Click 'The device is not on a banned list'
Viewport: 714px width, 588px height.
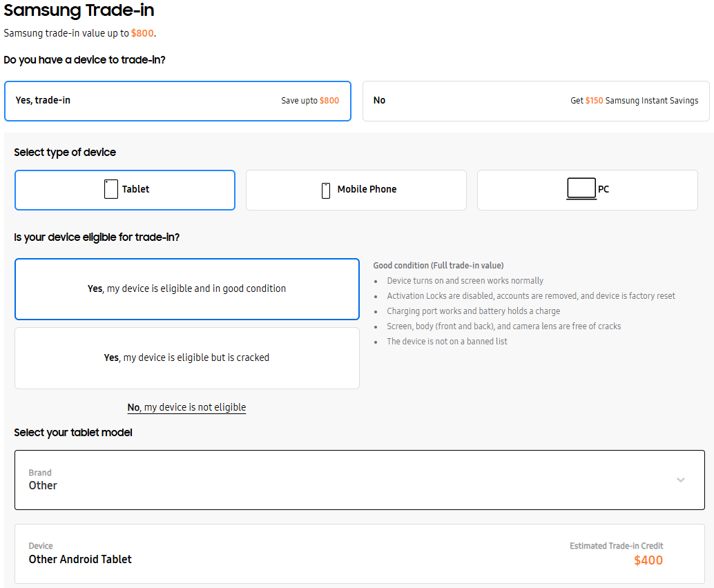tap(447, 342)
